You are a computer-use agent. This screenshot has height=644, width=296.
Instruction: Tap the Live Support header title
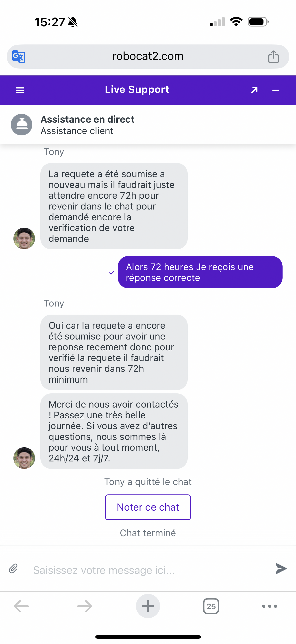click(137, 90)
